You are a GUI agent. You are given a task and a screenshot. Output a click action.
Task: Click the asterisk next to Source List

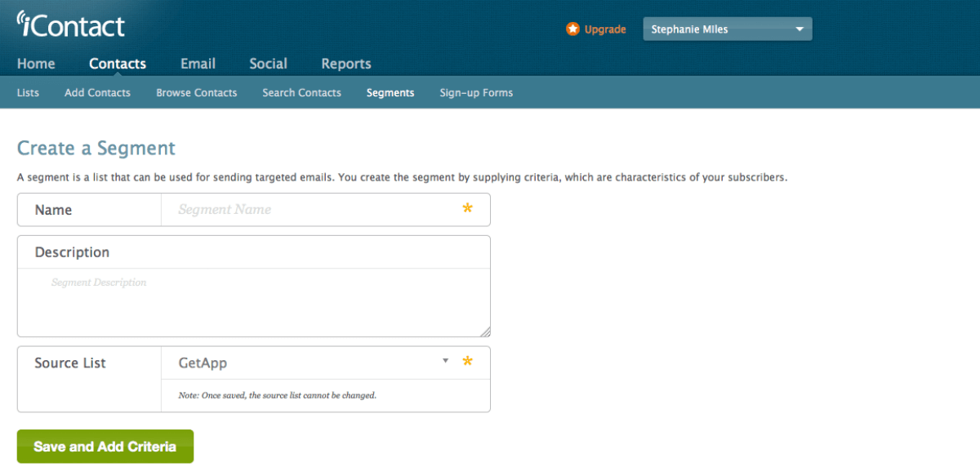(467, 362)
